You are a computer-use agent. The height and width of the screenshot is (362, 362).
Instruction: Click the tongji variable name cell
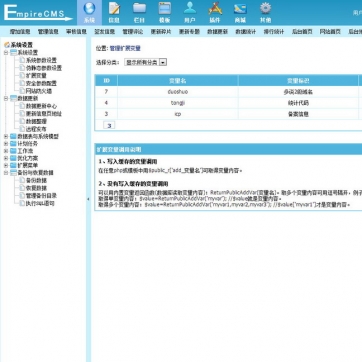tap(178, 103)
